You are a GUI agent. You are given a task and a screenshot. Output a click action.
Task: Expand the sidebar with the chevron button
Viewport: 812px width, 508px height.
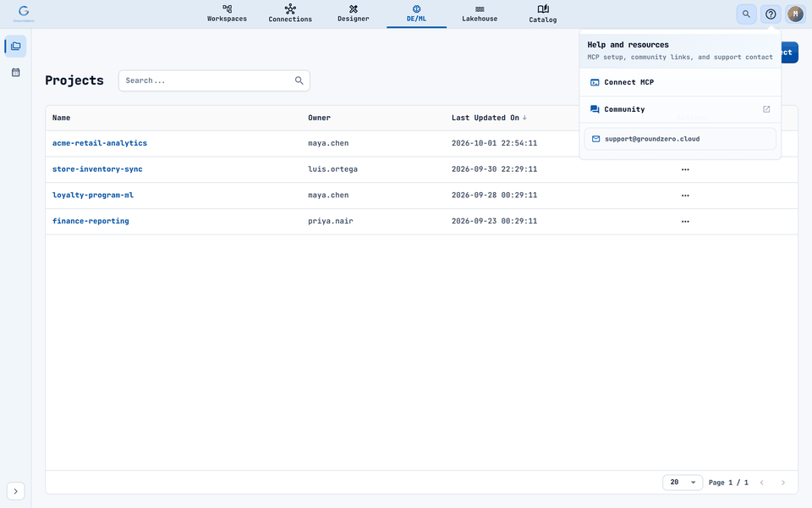15,491
